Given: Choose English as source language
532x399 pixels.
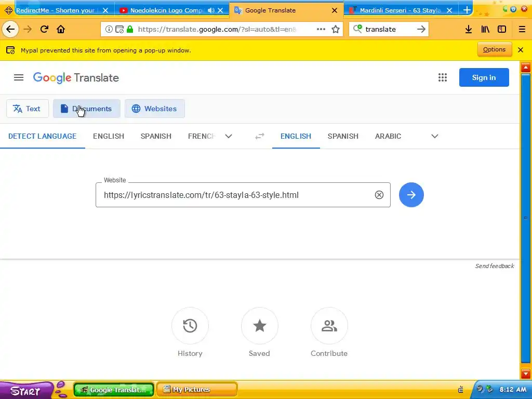Looking at the screenshot, I should 109,136.
